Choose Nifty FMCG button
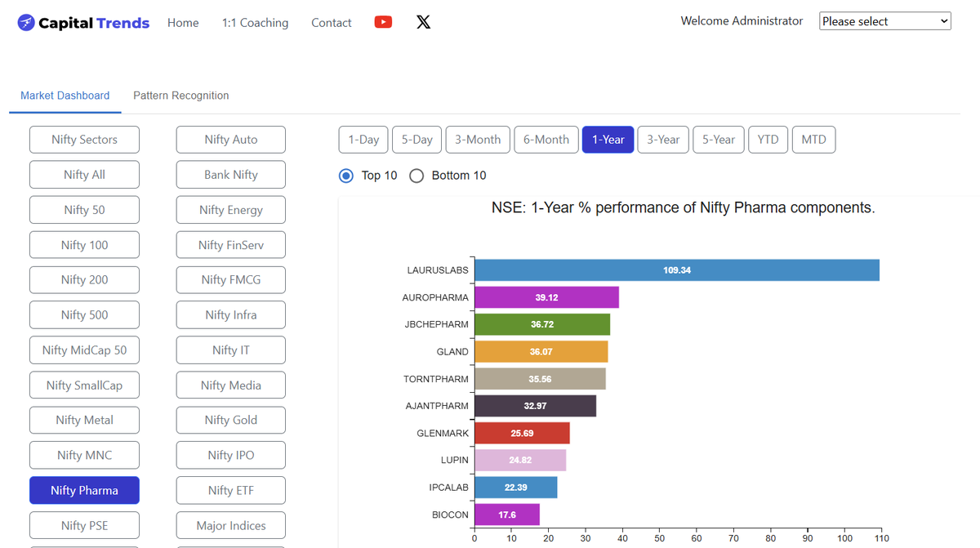This screenshot has height=548, width=980. click(x=231, y=280)
